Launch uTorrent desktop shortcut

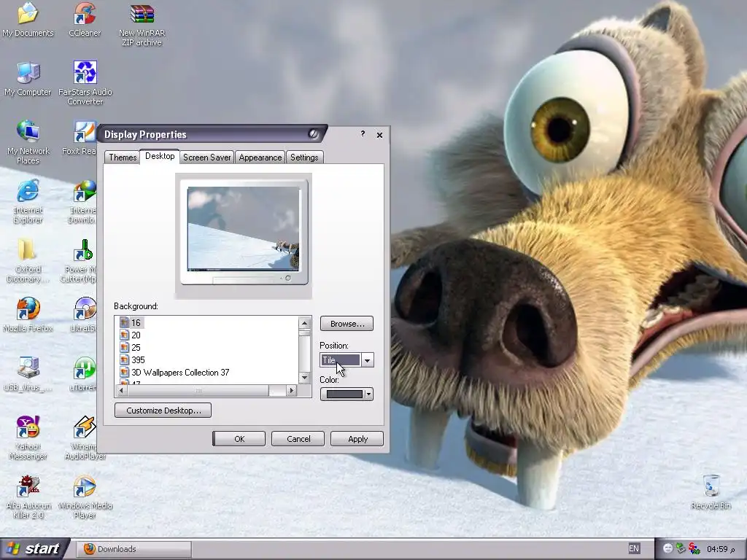(x=83, y=374)
